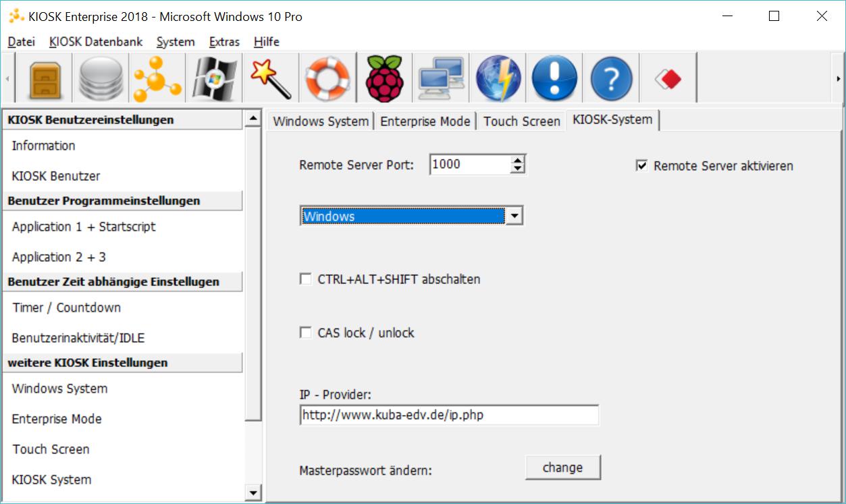The width and height of the screenshot is (846, 504).
Task: Open the System menu
Action: click(x=176, y=42)
